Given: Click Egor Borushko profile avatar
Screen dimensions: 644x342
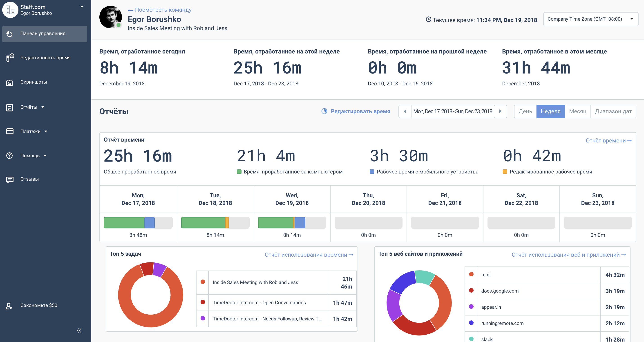Looking at the screenshot, I should [110, 17].
